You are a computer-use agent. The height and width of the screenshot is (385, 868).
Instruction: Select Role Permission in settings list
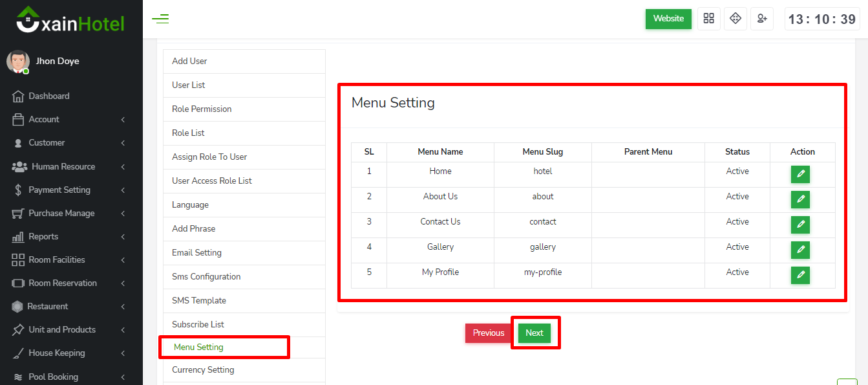[202, 109]
